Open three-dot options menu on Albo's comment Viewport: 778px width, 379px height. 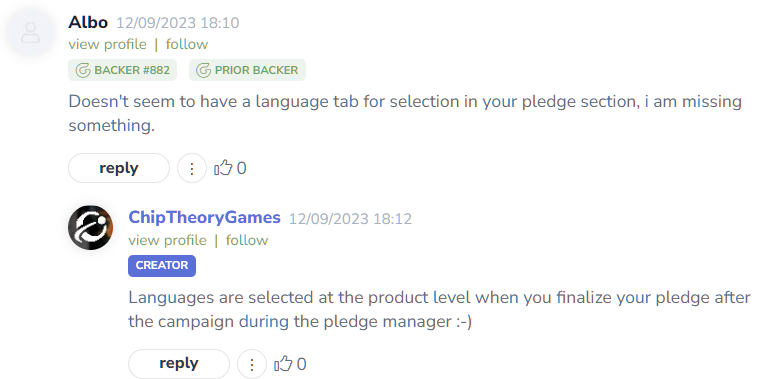(x=192, y=168)
